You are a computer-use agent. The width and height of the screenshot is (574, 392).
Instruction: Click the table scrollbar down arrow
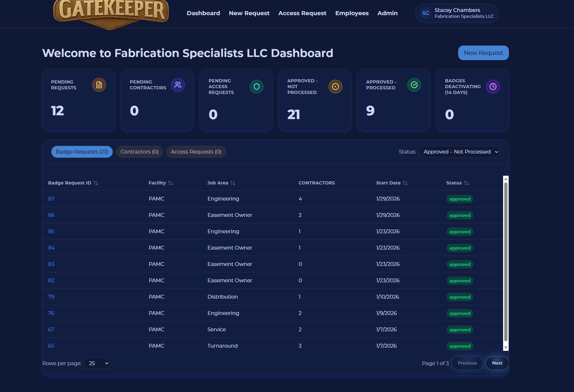506,348
